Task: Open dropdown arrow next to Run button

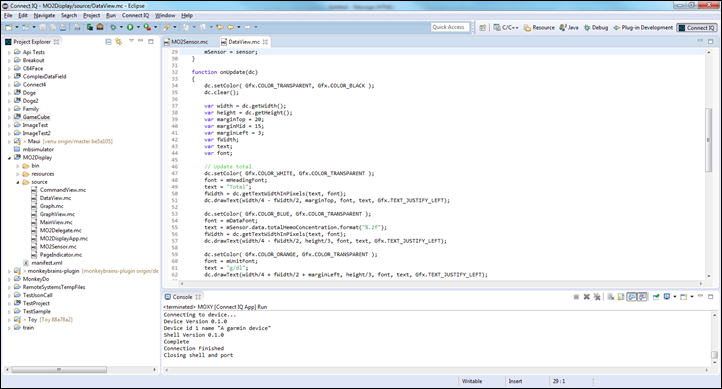Action: 138,27
